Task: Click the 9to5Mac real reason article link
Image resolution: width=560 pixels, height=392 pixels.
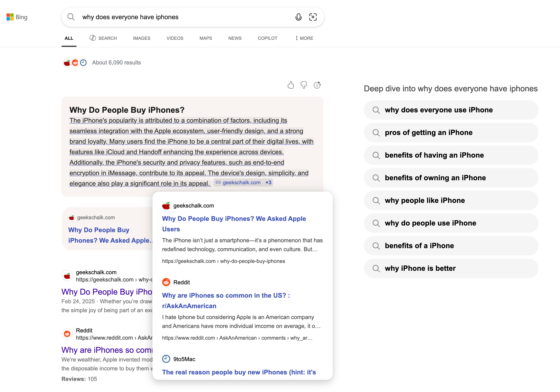Action: pos(239,372)
